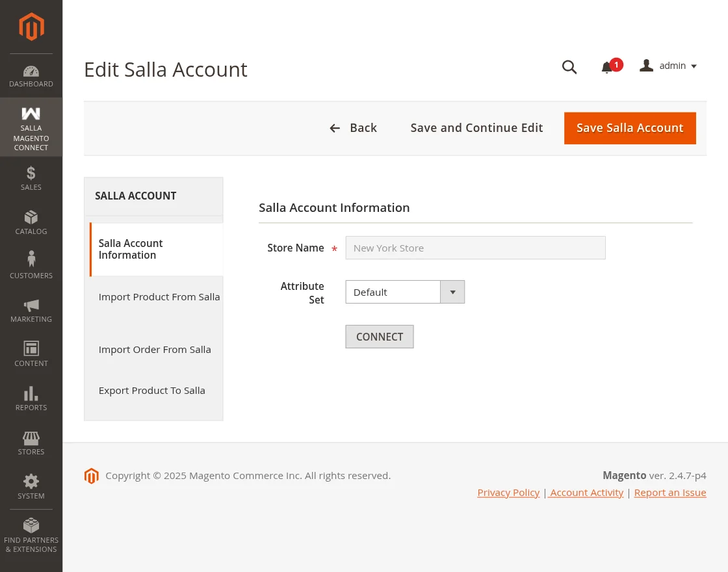Switch to Import Product From Salla tab

(x=159, y=297)
